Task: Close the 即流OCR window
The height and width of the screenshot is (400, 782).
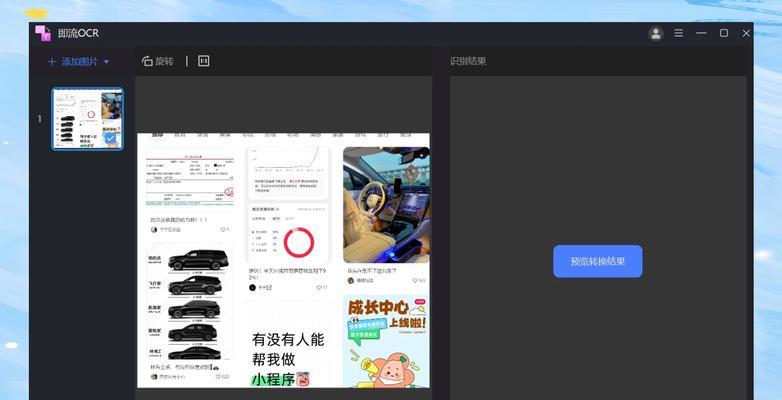Action: (746, 33)
